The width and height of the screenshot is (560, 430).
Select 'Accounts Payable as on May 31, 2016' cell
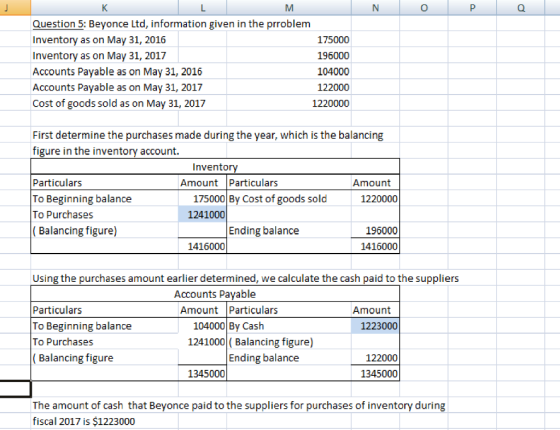point(117,72)
